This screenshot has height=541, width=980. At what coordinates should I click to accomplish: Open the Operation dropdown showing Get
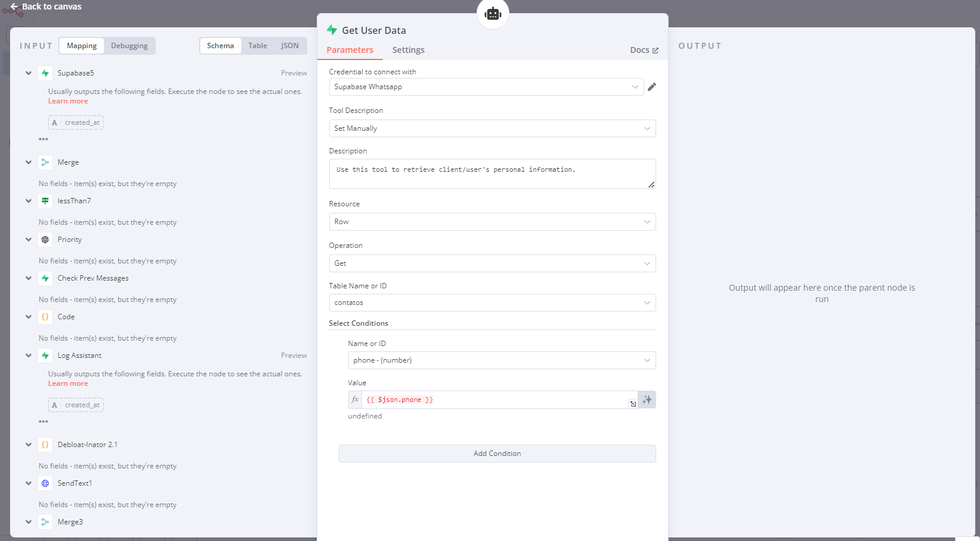click(x=492, y=263)
